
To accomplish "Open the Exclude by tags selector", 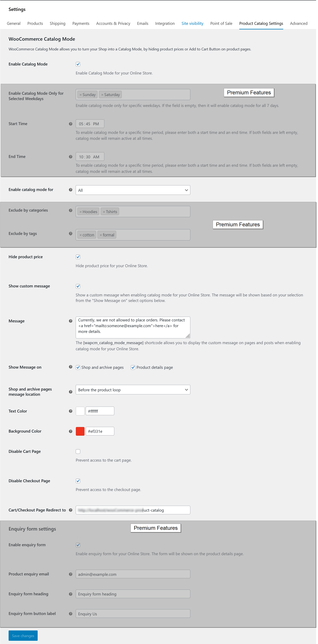I will click(x=153, y=235).
